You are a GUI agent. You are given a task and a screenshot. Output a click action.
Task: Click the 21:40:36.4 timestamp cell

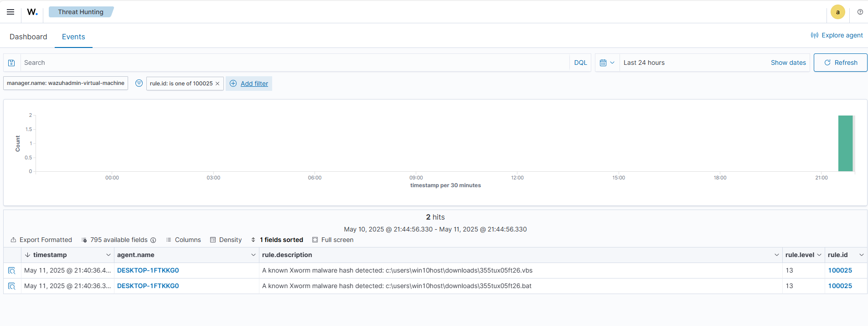click(67, 271)
